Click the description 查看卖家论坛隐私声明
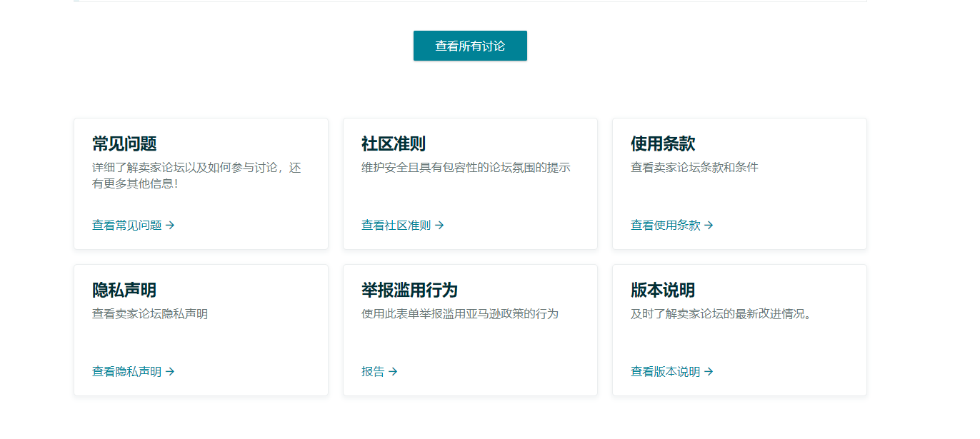Image resolution: width=980 pixels, height=439 pixels. (150, 314)
